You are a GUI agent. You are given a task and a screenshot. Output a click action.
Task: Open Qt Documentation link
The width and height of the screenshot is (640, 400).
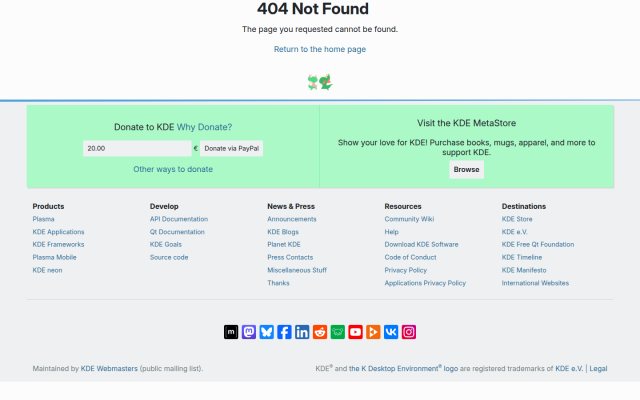tap(177, 232)
